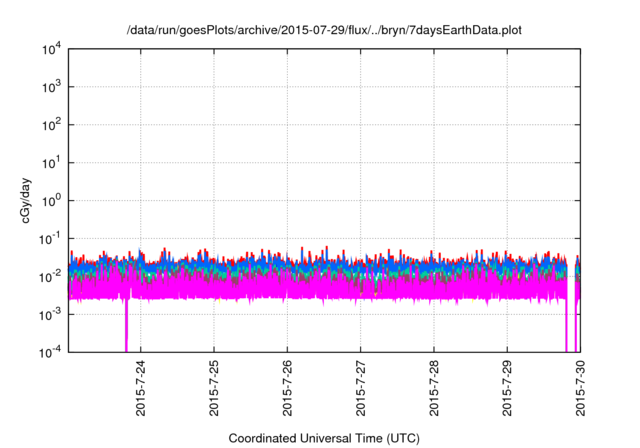
Task: Click the Coordinated Universal Time (UTC) label
Action: (324, 438)
